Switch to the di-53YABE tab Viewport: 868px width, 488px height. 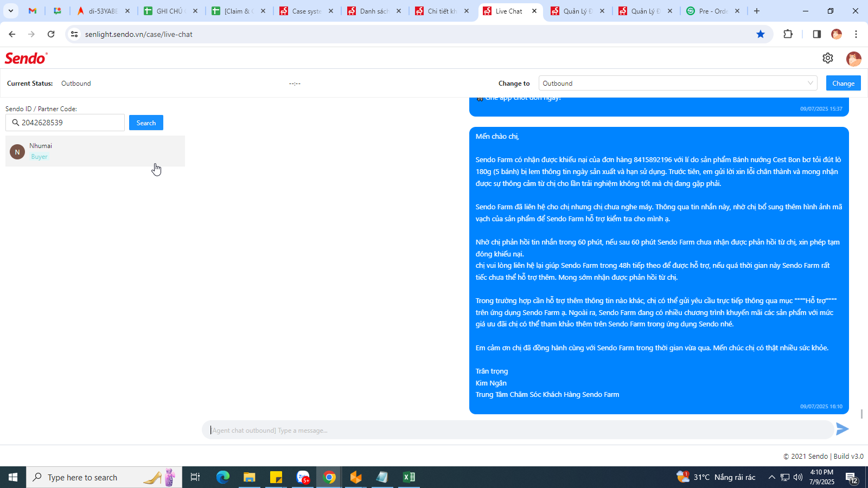[104, 11]
